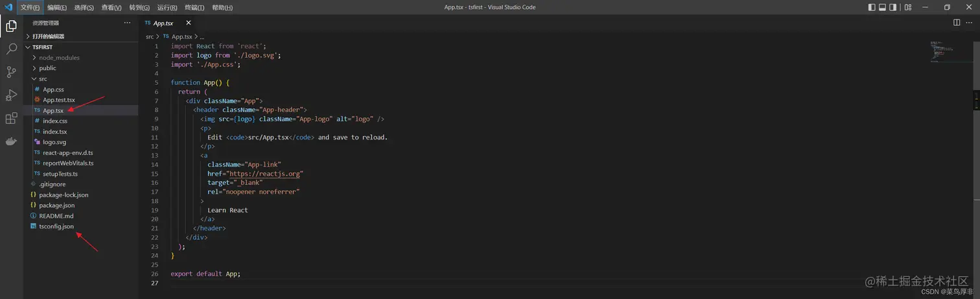The height and width of the screenshot is (299, 980).
Task: Select App.tsx in file explorer
Action: [x=81, y=110]
